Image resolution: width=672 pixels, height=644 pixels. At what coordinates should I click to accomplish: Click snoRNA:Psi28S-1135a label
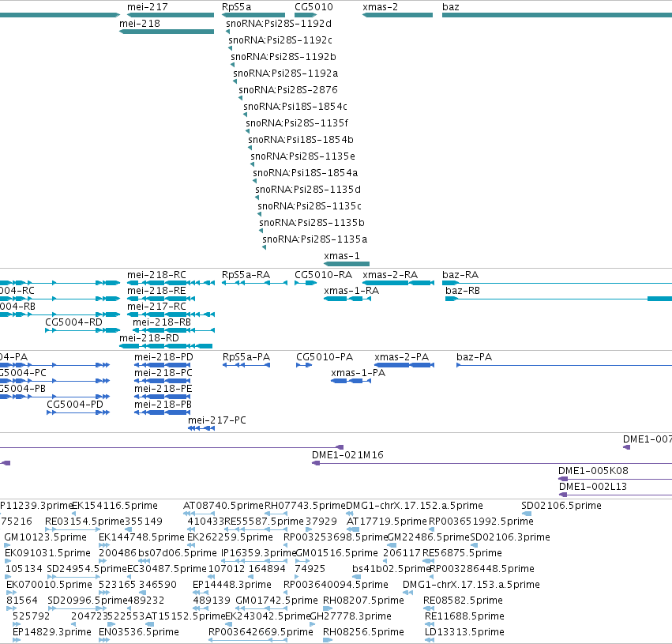[x=314, y=239]
